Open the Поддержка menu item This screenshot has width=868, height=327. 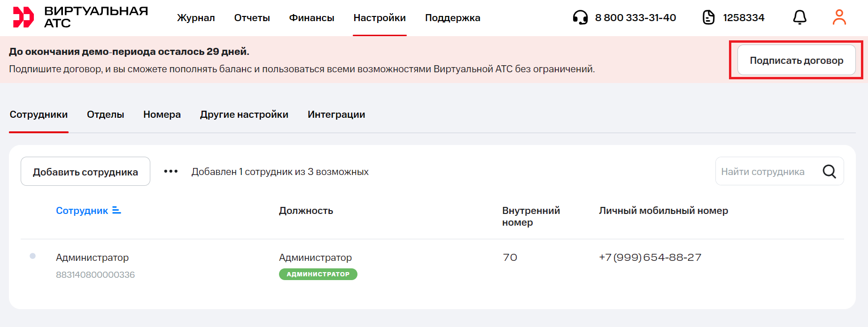tap(452, 18)
